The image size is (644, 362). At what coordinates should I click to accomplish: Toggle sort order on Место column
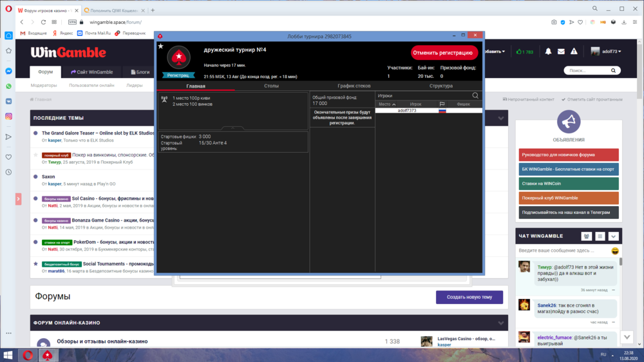pyautogui.click(x=387, y=104)
